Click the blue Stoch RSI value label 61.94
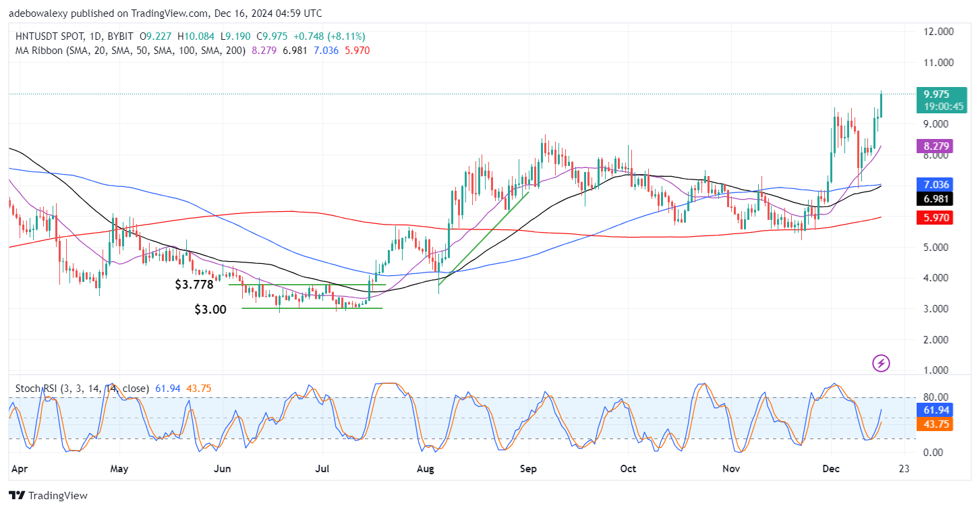Screen dimensions: 980x510 [934, 410]
